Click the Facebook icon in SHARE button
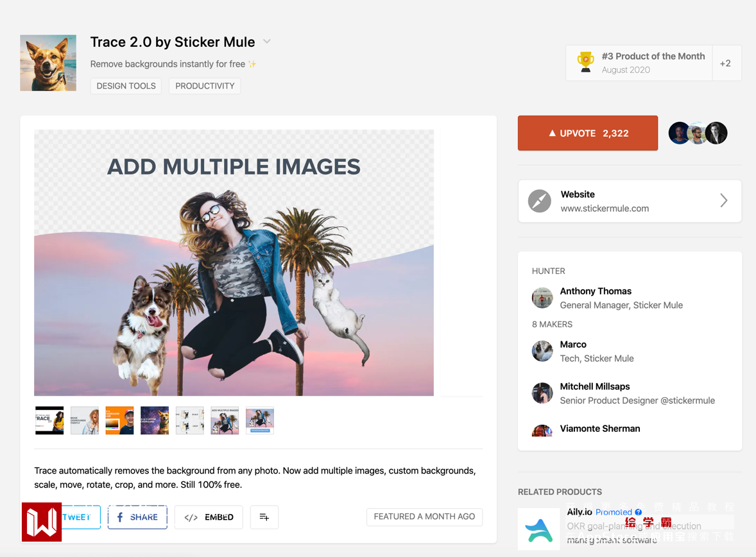This screenshot has width=756, height=557. (x=120, y=517)
